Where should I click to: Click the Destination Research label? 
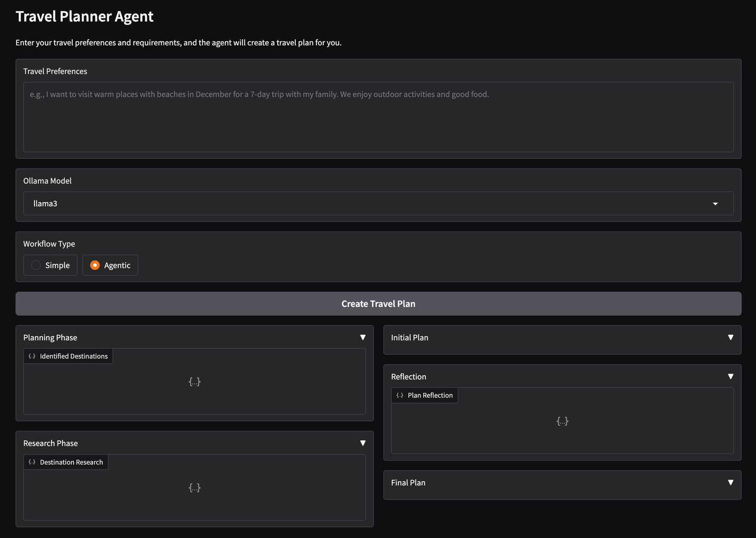coord(71,462)
